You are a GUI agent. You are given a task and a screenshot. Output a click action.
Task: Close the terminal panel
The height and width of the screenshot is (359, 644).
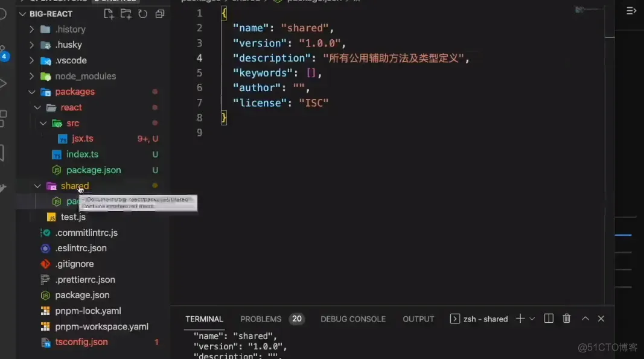point(601,319)
